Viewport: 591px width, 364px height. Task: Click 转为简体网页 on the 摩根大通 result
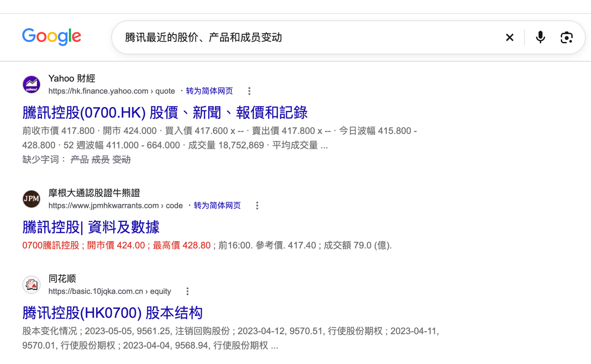point(217,206)
